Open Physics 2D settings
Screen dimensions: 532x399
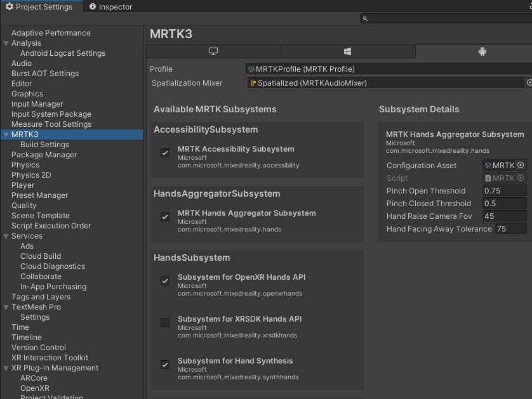pyautogui.click(x=31, y=175)
